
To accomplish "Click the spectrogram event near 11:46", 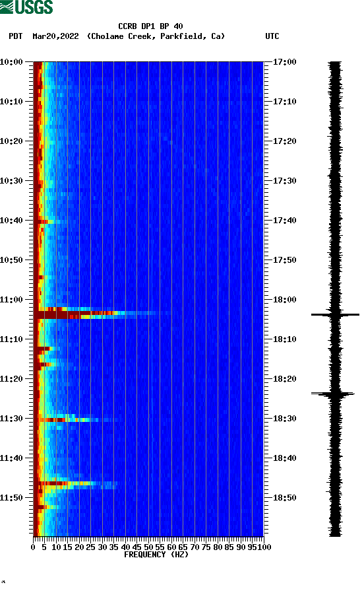I will (77, 485).
